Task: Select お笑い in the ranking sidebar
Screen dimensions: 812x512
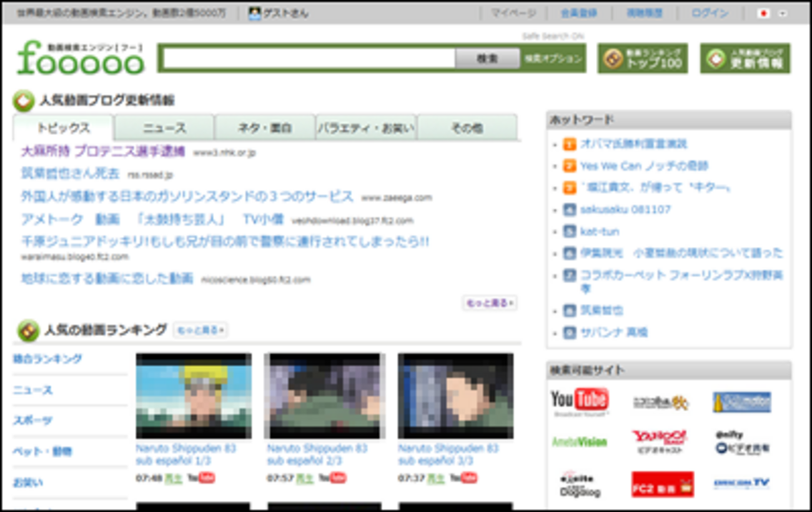Action: [28, 483]
